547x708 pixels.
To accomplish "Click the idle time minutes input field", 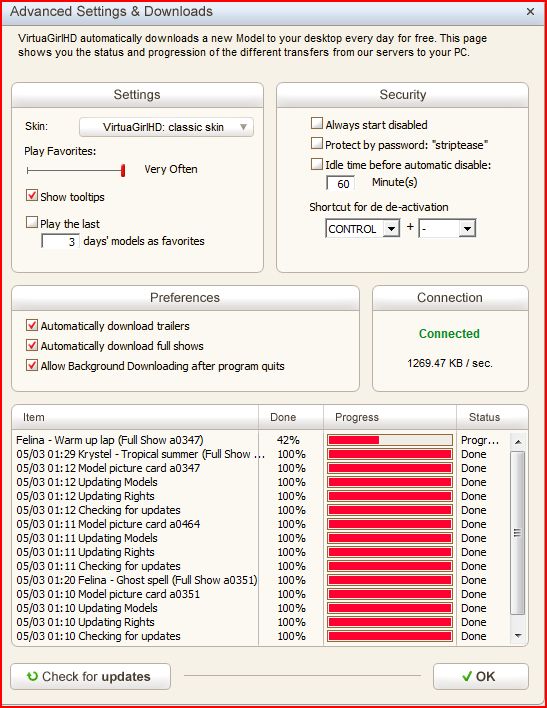I will coord(341,183).
